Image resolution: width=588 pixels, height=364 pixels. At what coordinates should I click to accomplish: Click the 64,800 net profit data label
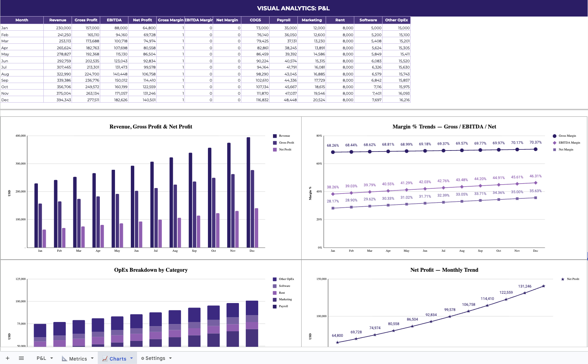click(x=337, y=336)
